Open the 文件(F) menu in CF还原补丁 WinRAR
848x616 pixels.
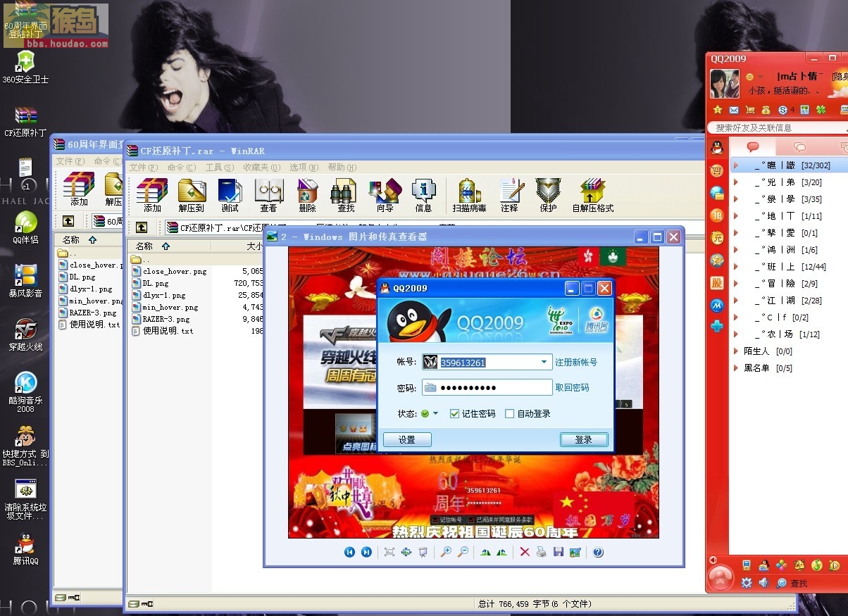coord(143,168)
